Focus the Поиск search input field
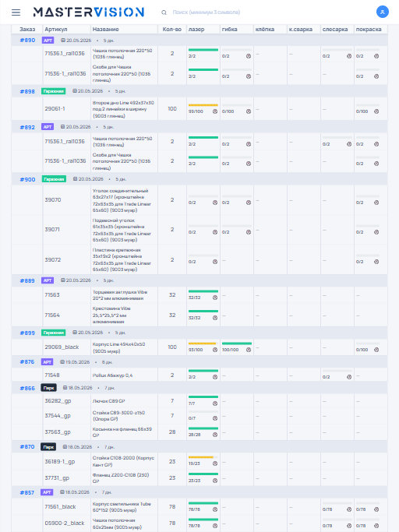Screen dimensions: 399x532 pyautogui.click(x=206, y=12)
